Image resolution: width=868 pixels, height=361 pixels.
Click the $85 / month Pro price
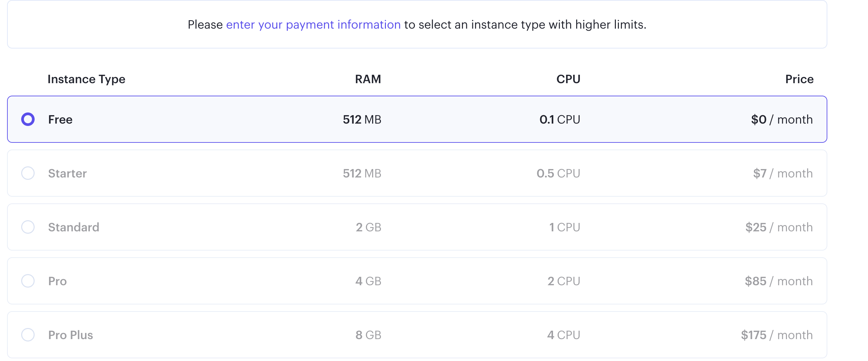point(778,281)
